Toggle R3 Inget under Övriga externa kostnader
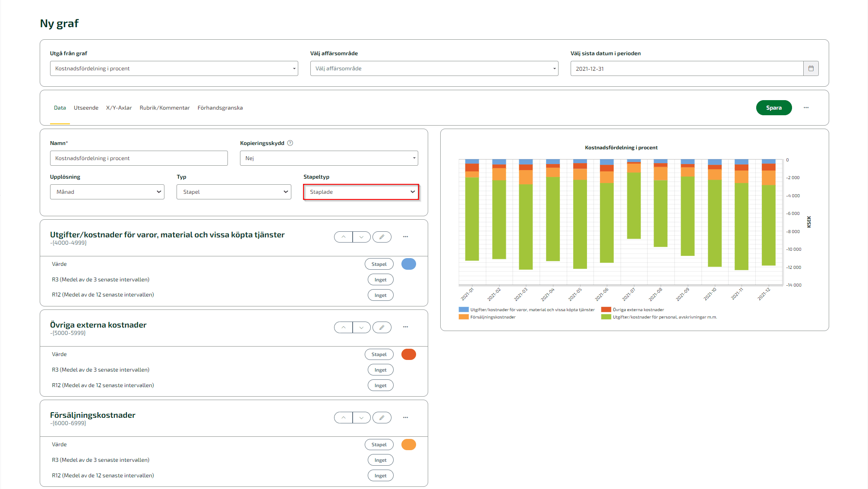This screenshot has width=868, height=489. tap(380, 370)
